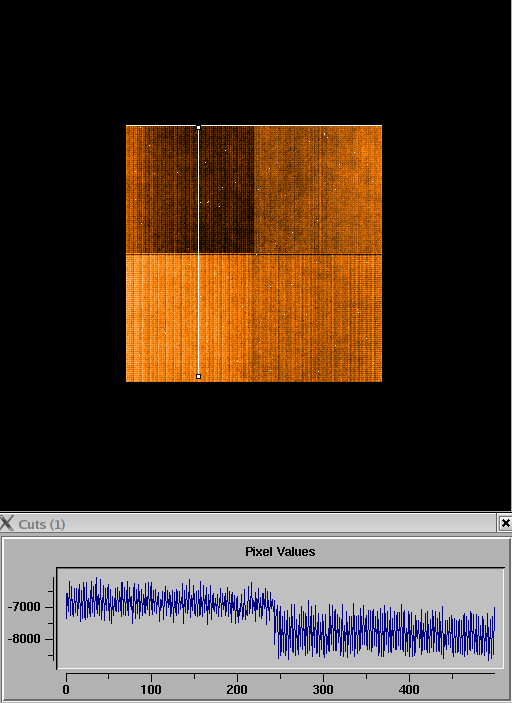
Task: Click the bright lower-left image quadrant
Action: pyautogui.click(x=190, y=318)
